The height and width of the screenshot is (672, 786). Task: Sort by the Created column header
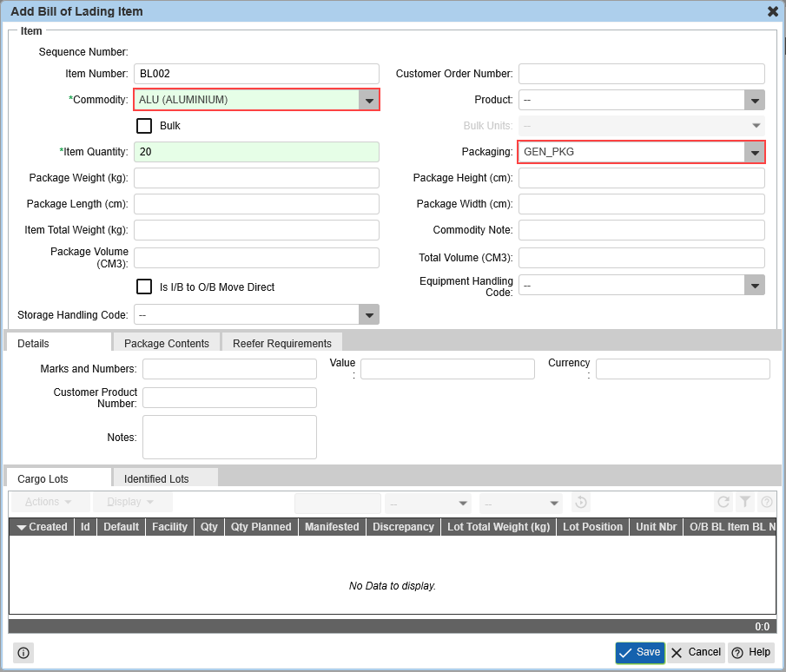(42, 527)
